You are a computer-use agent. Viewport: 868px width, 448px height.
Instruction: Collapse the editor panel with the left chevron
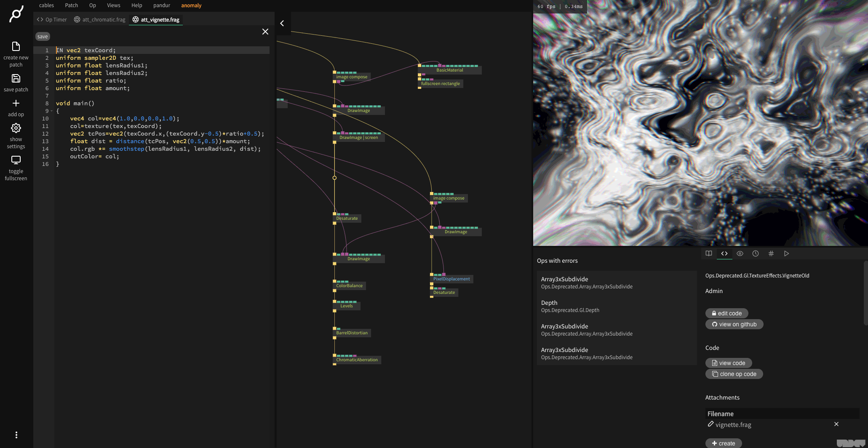pos(282,24)
